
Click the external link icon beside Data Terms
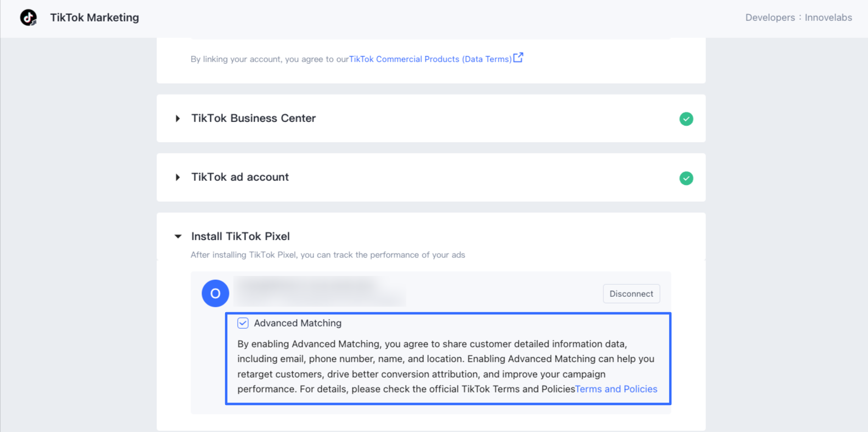pyautogui.click(x=518, y=58)
